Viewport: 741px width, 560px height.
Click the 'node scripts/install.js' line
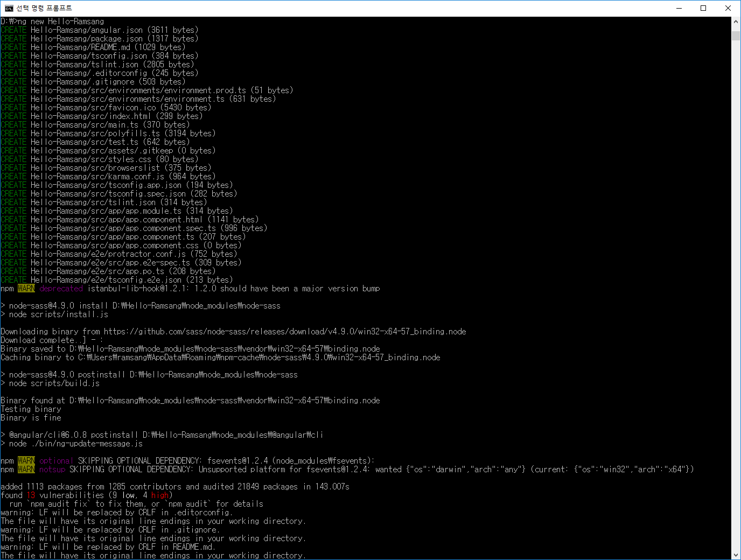(58, 314)
